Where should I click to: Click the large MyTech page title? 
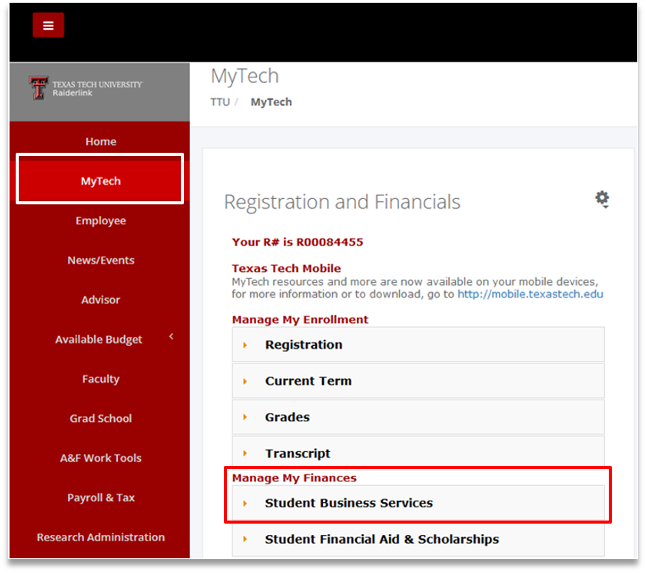(x=245, y=76)
